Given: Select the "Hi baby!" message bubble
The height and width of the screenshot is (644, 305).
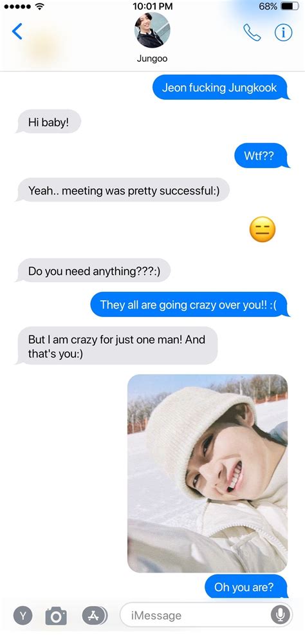Looking at the screenshot, I should [x=48, y=122].
